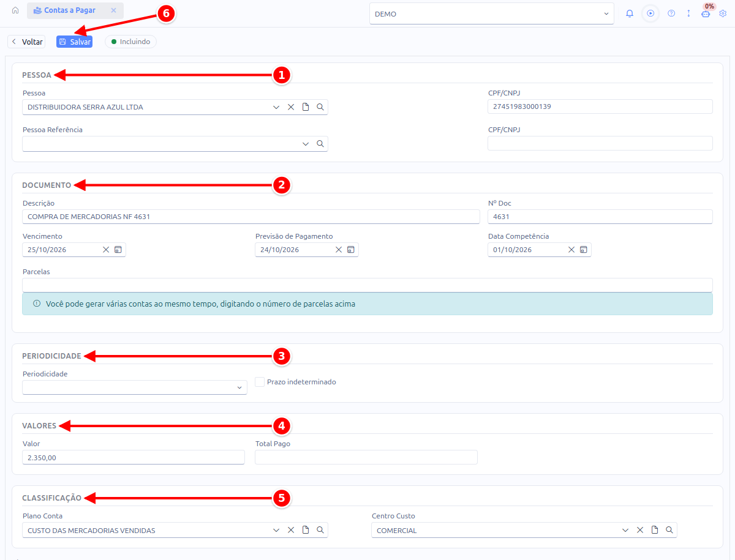
Task: Clear the Pessoa field with its X icon
Action: tap(291, 107)
